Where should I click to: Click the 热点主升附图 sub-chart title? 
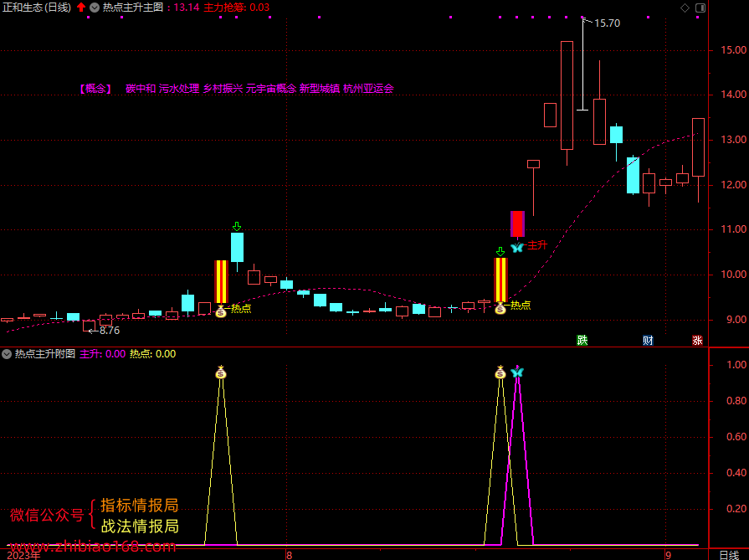(45, 354)
